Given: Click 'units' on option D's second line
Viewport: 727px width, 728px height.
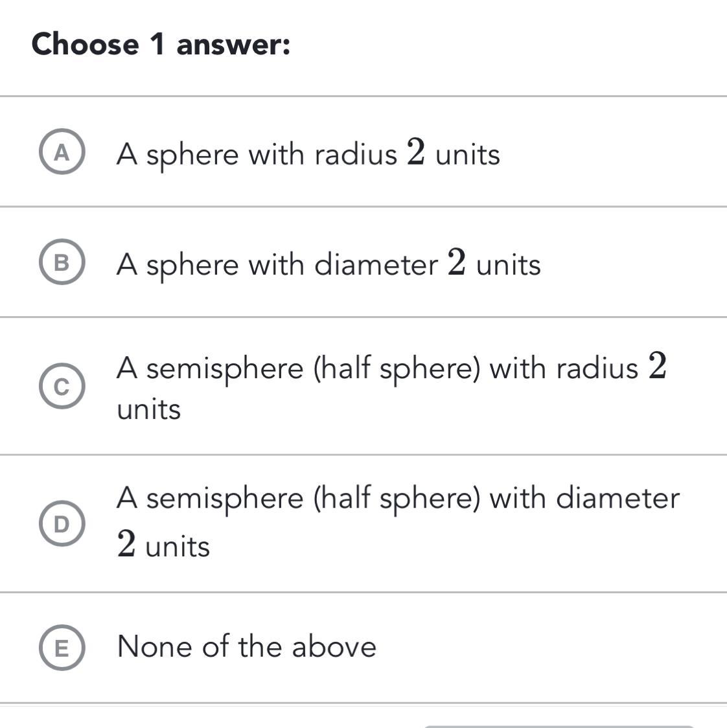Looking at the screenshot, I should pos(178,546).
